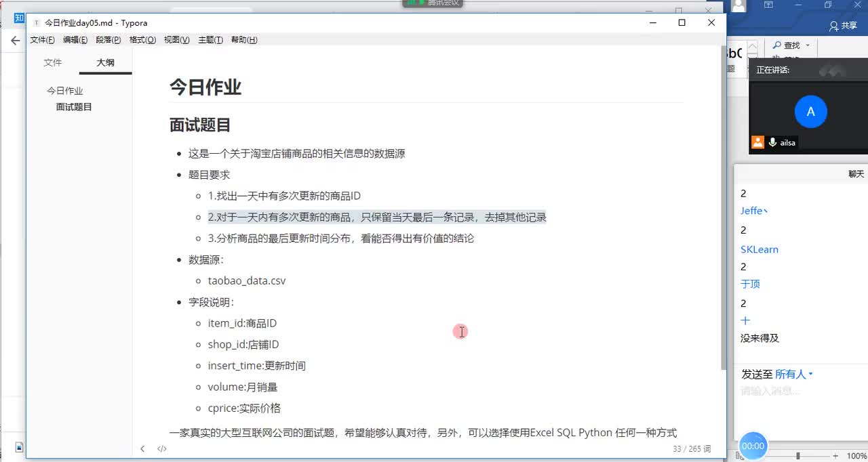Image resolution: width=868 pixels, height=462 pixels.
Task: Click the text item_id:商品ID
Action: [242, 323]
